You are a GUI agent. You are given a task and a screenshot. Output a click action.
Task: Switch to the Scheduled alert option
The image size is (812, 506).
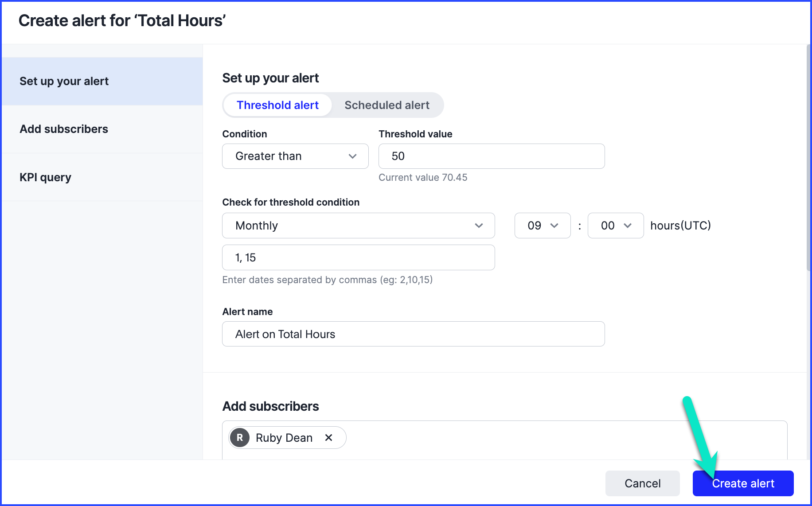(386, 105)
